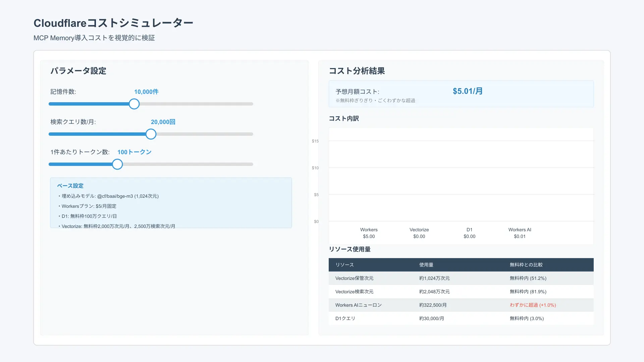Click the 20,000回 value label
Viewport: 644px width, 362px height.
(x=163, y=122)
